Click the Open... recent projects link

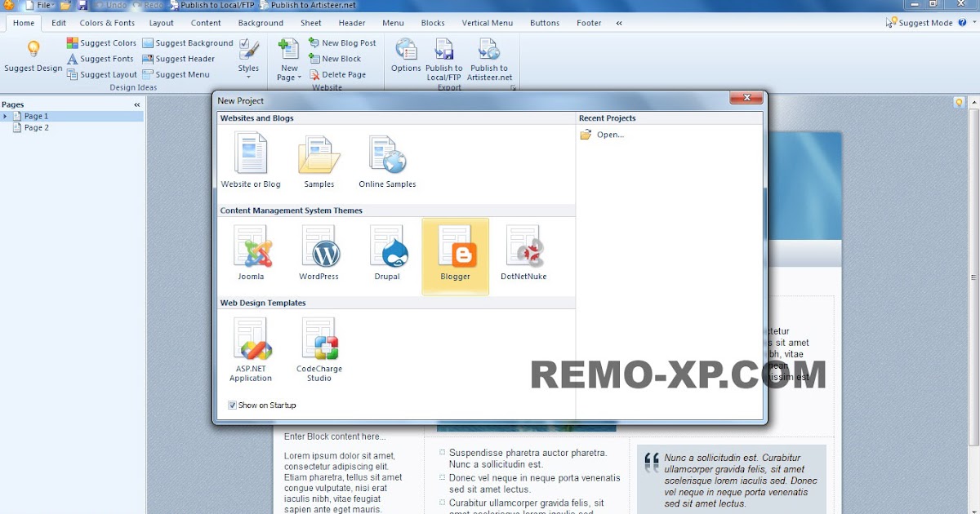[x=602, y=135]
